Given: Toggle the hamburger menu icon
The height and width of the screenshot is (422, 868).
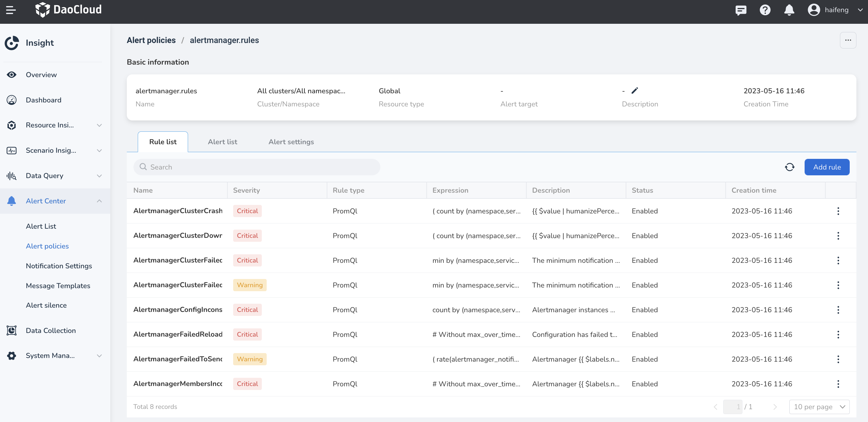Looking at the screenshot, I should tap(11, 10).
